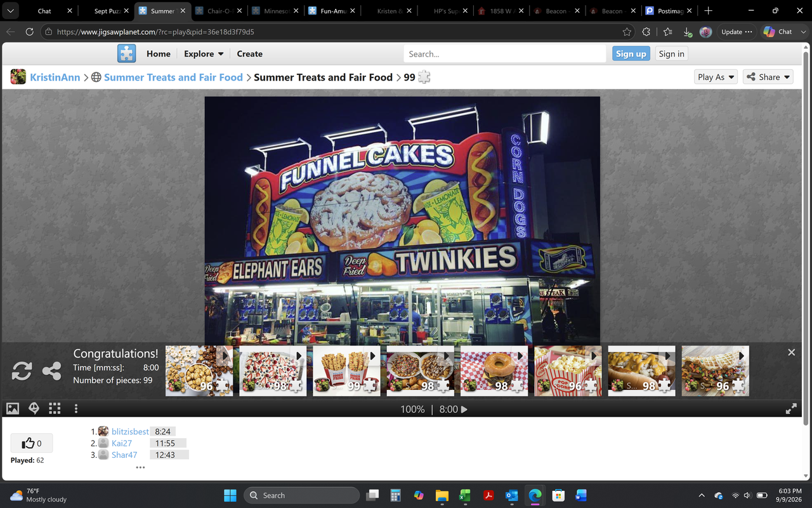Open the browser extensions icon
Viewport: 812px width, 508px height.
coord(646,32)
